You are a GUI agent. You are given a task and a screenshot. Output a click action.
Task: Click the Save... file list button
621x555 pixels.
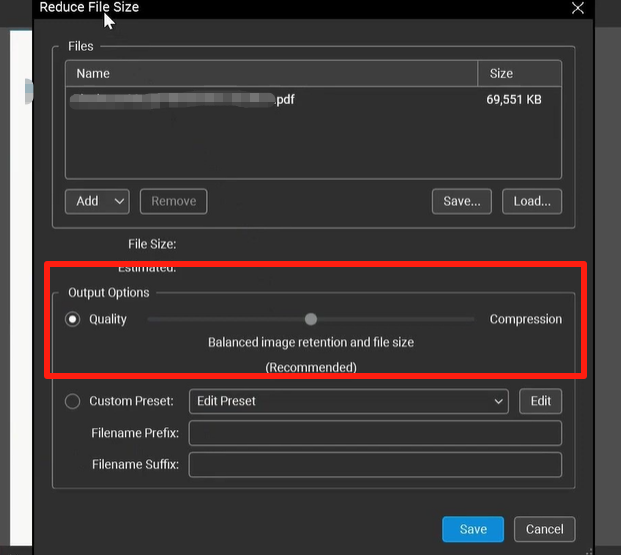click(462, 201)
